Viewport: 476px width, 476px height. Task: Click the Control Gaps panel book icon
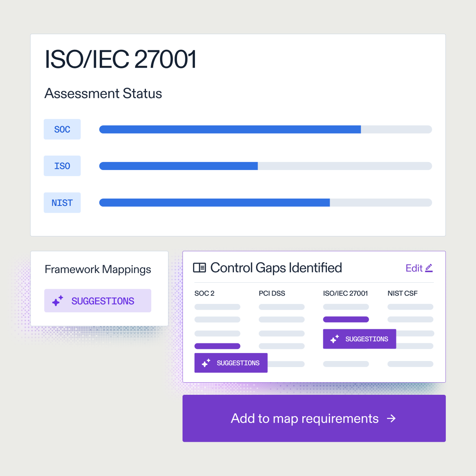pyautogui.click(x=199, y=268)
